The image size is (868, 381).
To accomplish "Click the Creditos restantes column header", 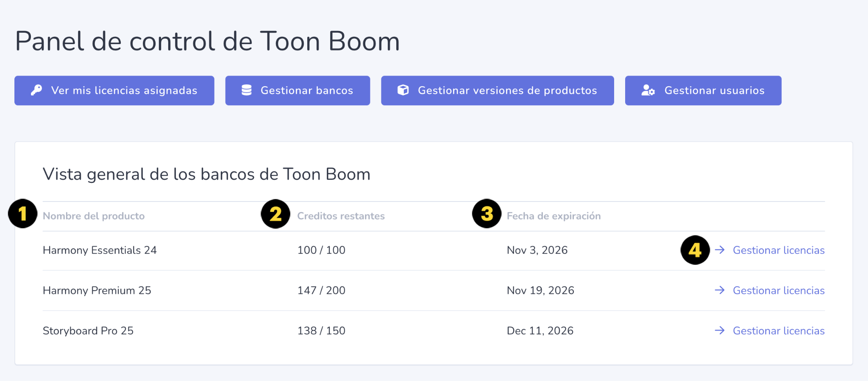I will 341,216.
